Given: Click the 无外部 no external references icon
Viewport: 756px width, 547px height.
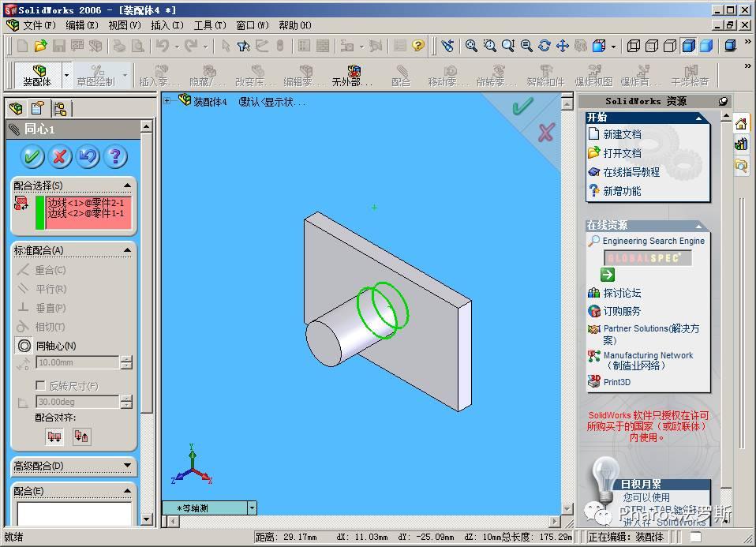Looking at the screenshot, I should 353,76.
